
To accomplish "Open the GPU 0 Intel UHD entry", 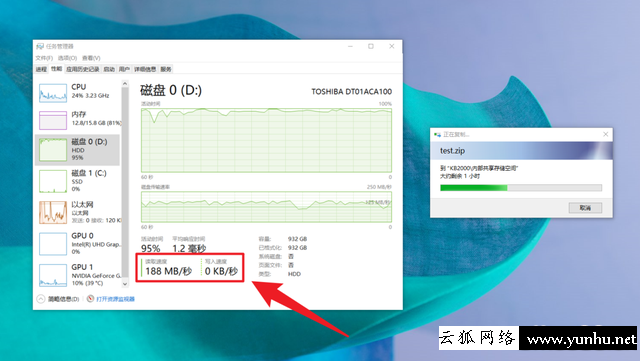I will pos(78,243).
